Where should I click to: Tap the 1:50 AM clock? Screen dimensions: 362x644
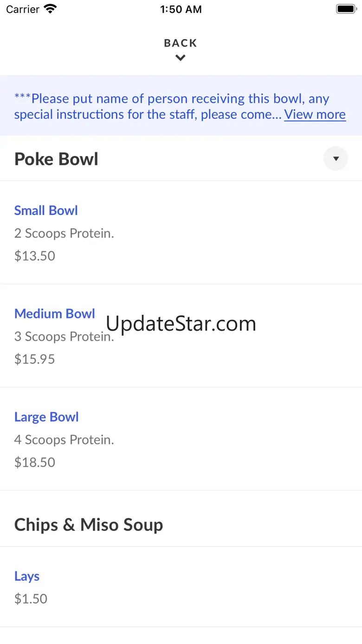tap(181, 9)
